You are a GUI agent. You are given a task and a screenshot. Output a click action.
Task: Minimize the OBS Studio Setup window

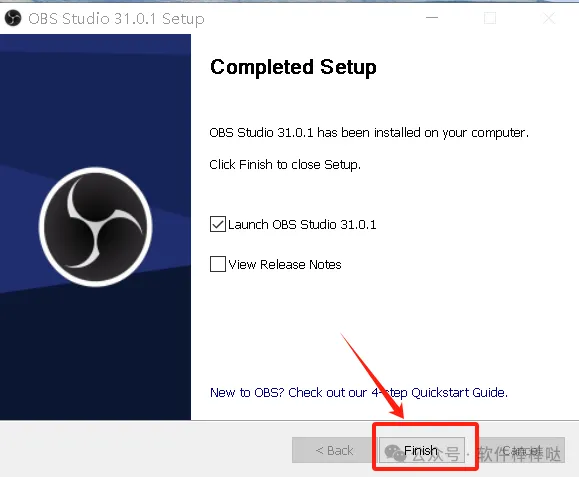432,18
